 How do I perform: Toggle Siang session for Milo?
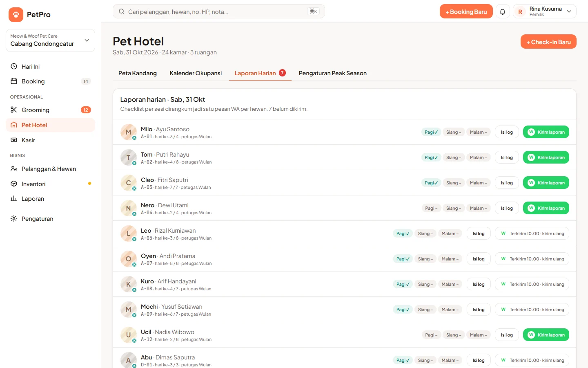coord(454,132)
